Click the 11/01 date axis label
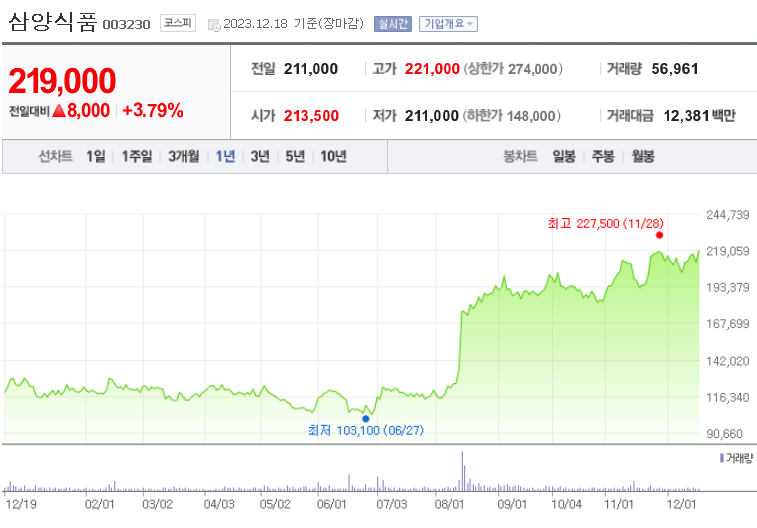Screen dimensions: 757x528 (x=618, y=504)
